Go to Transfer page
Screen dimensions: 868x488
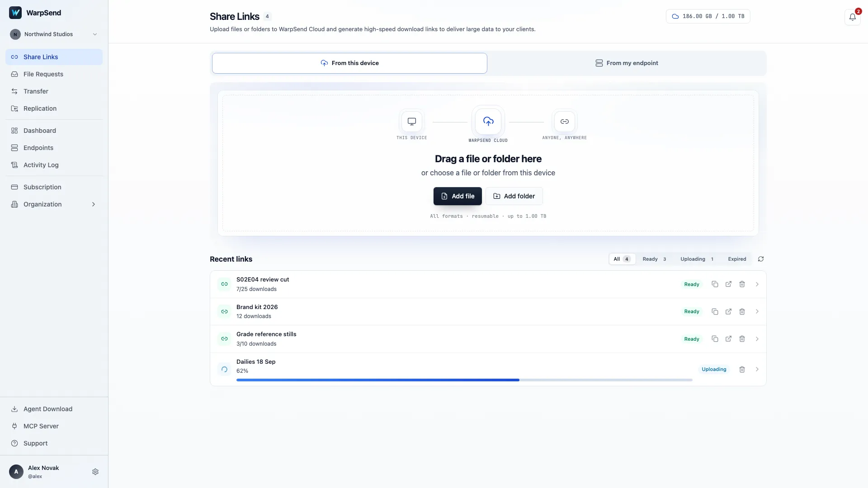pyautogui.click(x=54, y=91)
